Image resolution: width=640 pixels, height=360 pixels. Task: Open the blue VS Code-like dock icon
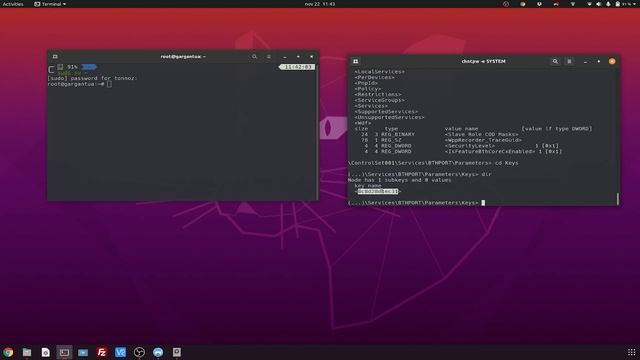point(120,352)
